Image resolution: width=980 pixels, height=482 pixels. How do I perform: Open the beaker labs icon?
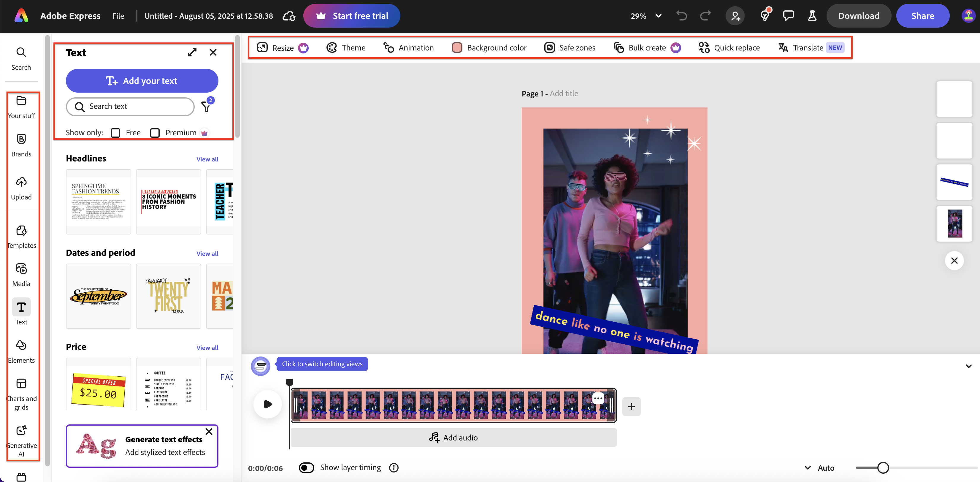click(x=812, y=16)
